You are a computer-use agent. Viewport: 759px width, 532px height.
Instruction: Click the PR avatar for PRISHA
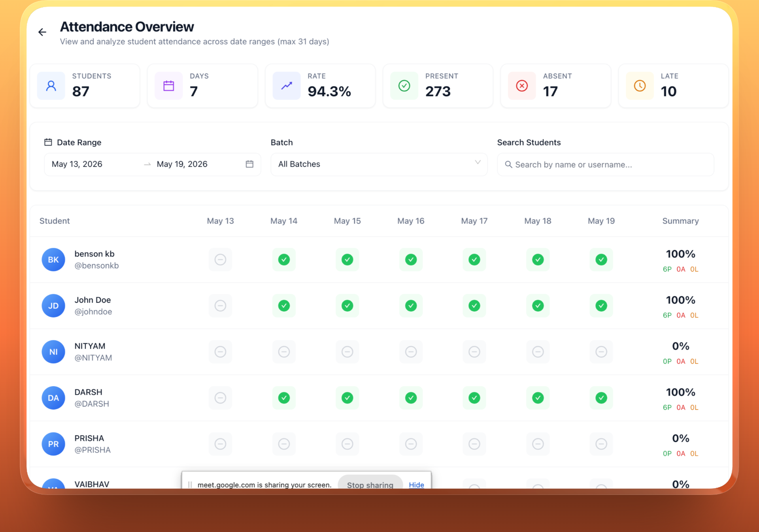click(53, 444)
